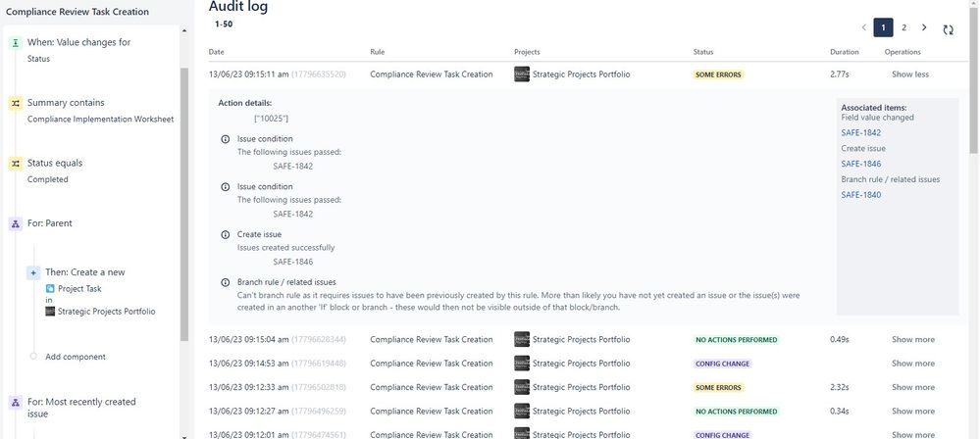Screen dimensions: 980x439
Task: Select page 2 in audit log pagination
Action: click(x=903, y=27)
